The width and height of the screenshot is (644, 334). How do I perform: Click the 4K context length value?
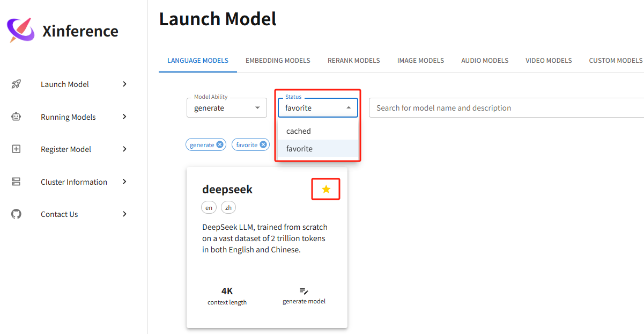tap(227, 291)
